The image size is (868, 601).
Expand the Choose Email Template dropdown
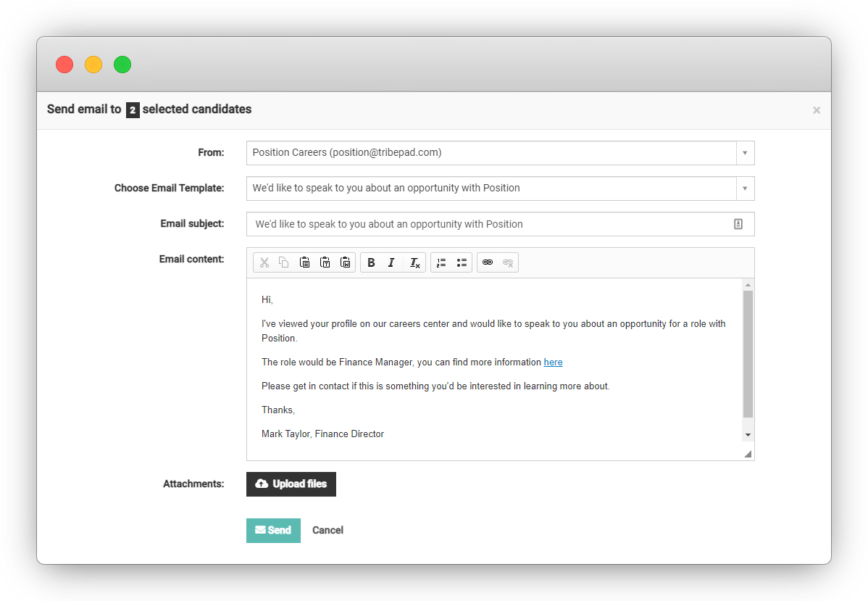click(745, 188)
